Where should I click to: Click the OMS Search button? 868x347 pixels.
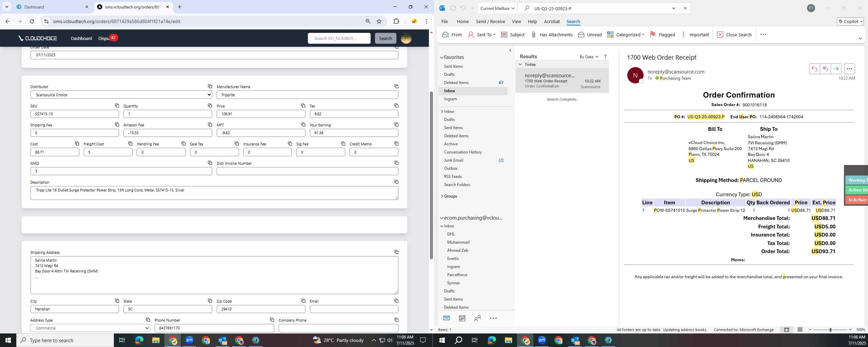pos(385,38)
